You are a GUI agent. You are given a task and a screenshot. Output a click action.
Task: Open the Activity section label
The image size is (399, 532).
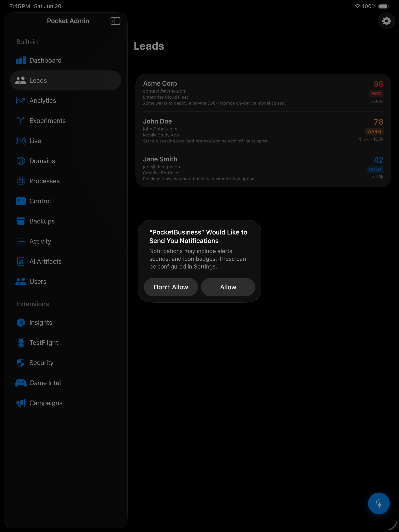pyautogui.click(x=40, y=241)
